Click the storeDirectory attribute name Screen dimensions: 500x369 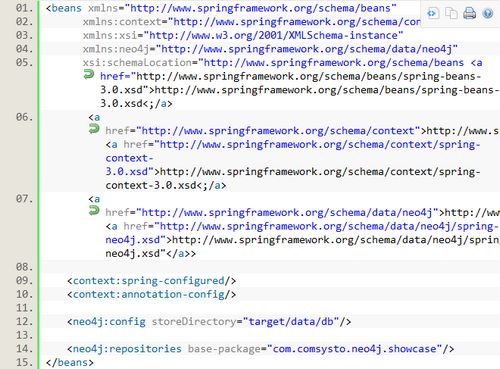[194, 322]
